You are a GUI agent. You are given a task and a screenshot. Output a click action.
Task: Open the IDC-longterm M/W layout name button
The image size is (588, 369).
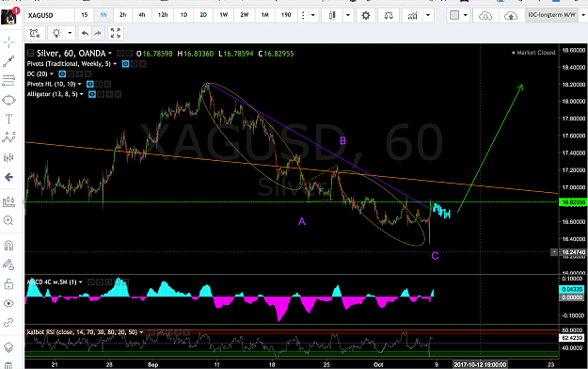[x=551, y=15]
